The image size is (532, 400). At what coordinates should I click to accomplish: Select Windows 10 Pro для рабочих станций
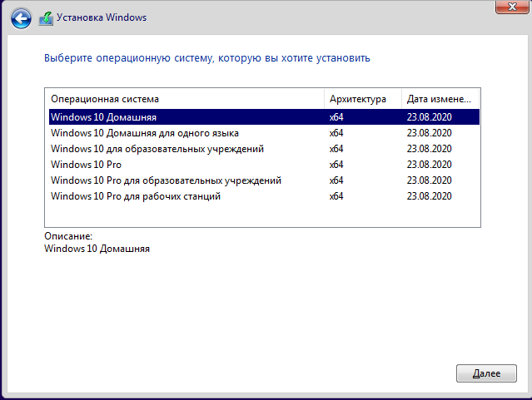tap(264, 196)
